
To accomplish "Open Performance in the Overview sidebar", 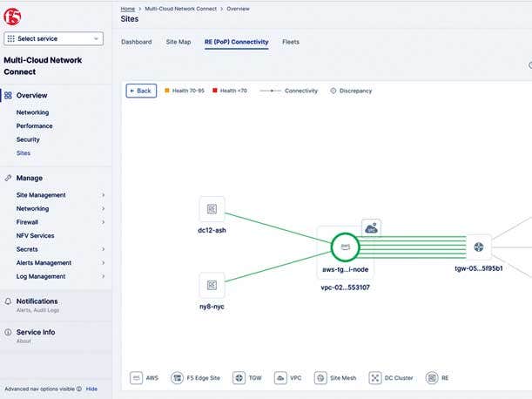I will (34, 126).
